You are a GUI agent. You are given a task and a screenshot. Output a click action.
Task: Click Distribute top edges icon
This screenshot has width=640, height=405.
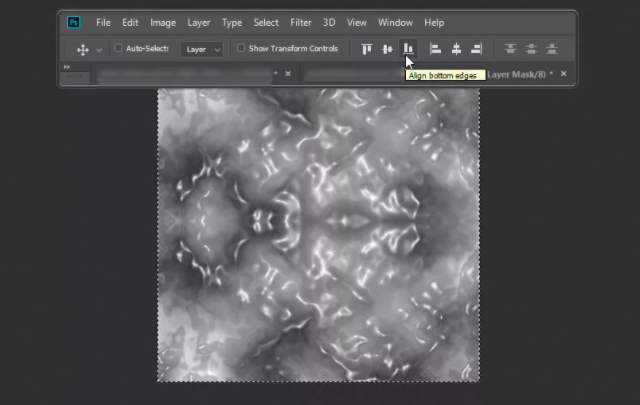510,49
